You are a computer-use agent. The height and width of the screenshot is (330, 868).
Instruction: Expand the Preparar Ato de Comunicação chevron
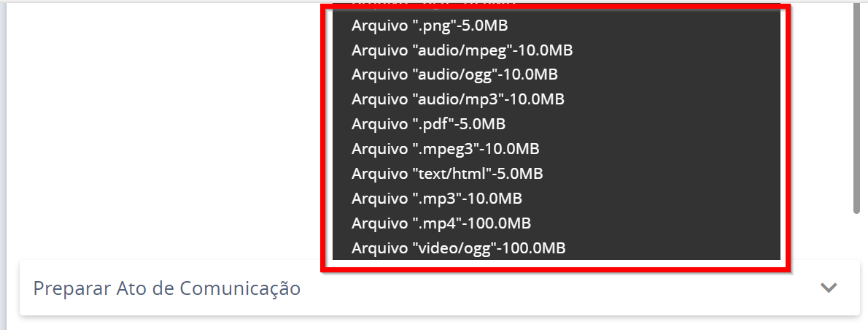[x=828, y=288]
